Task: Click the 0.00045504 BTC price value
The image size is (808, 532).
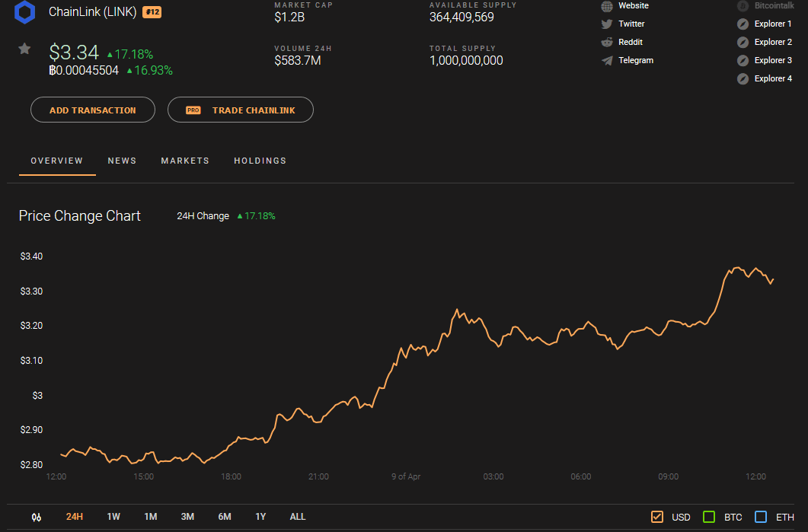Action: [84, 71]
